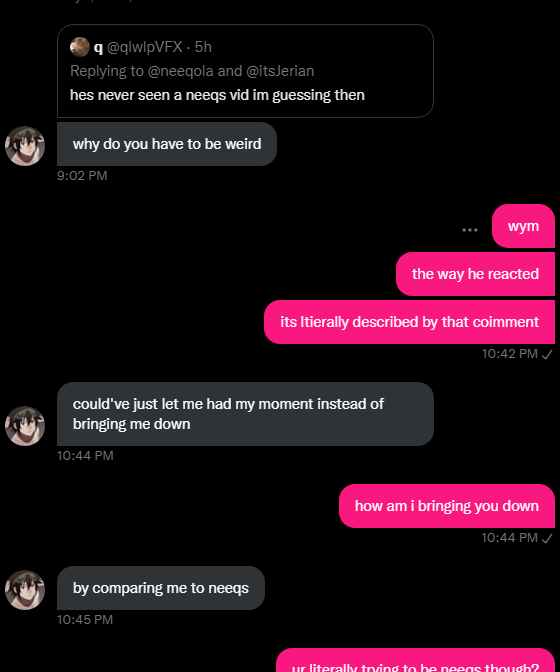Select the "how am i bringing you down" bubble
Viewport: 560px width, 672px height.
point(447,506)
